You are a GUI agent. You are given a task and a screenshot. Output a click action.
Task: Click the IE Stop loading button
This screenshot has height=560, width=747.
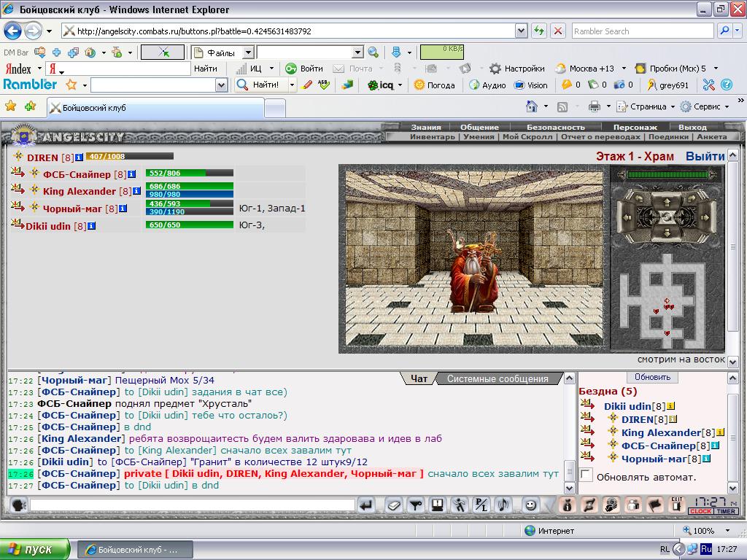[557, 31]
